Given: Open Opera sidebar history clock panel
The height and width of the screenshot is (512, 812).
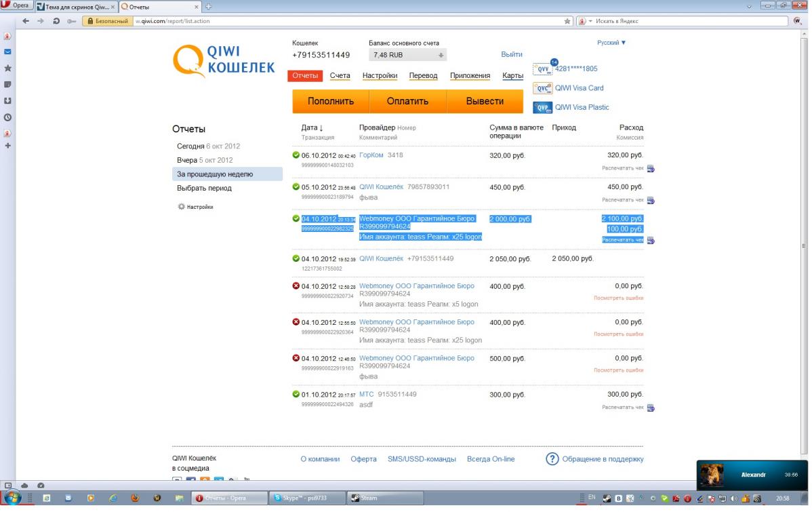Looking at the screenshot, I should (7, 117).
